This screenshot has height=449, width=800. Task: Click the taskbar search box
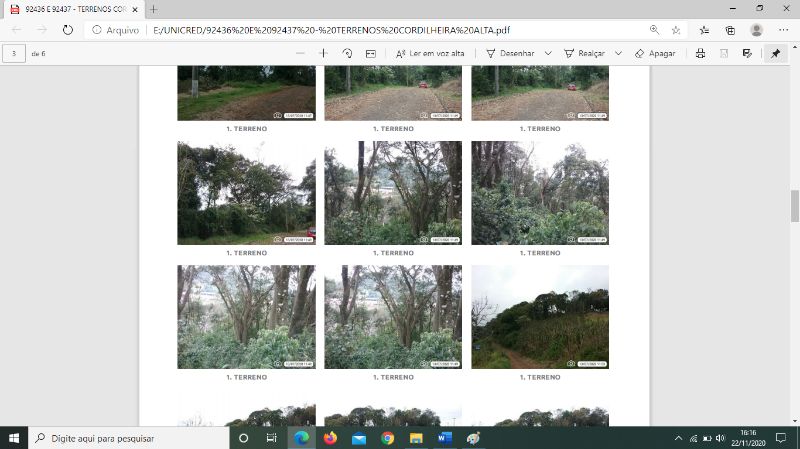click(129, 438)
